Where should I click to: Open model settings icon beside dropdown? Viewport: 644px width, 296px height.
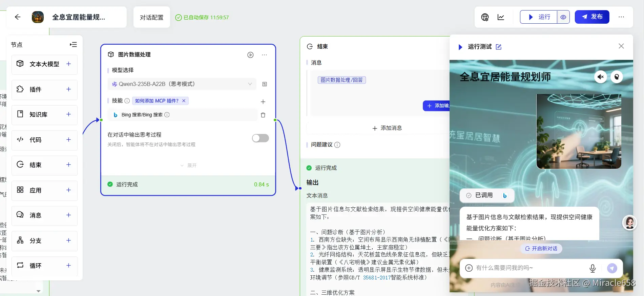pyautogui.click(x=265, y=84)
